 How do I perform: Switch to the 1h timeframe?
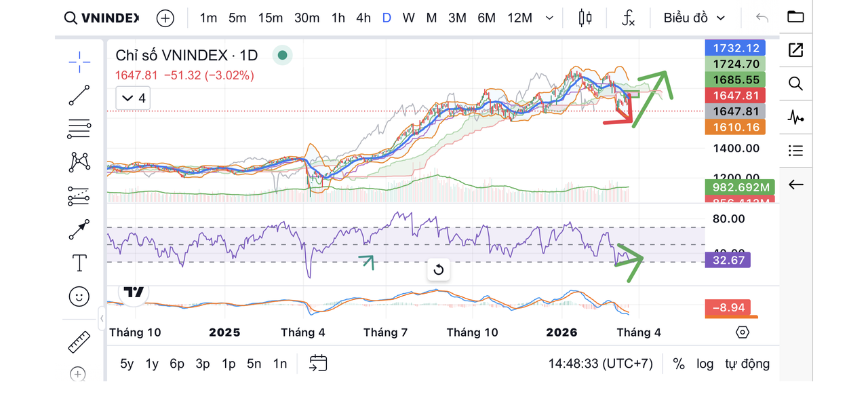[338, 18]
